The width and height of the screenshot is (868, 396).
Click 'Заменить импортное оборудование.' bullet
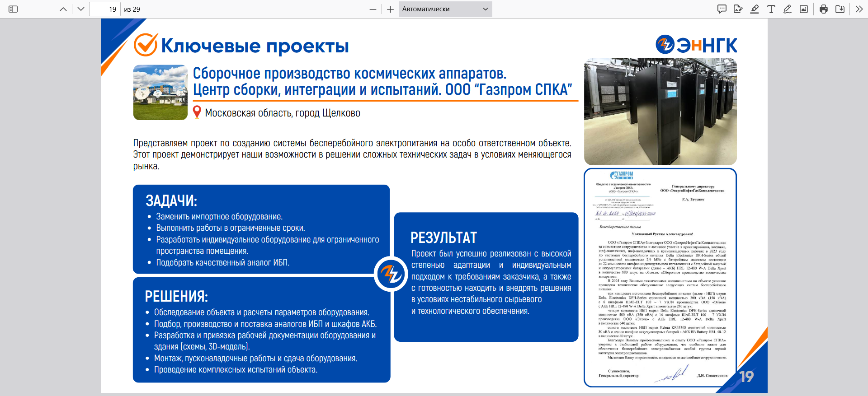(x=219, y=217)
